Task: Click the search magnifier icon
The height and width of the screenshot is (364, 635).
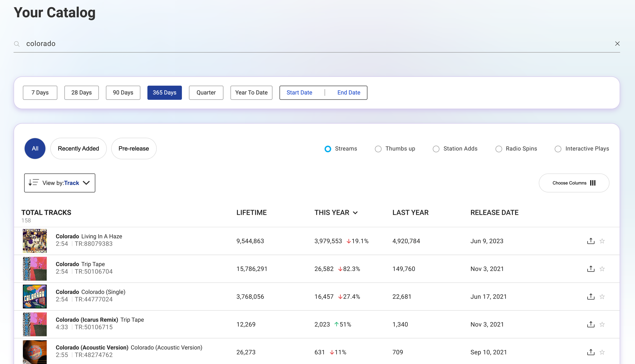Action: [17, 44]
